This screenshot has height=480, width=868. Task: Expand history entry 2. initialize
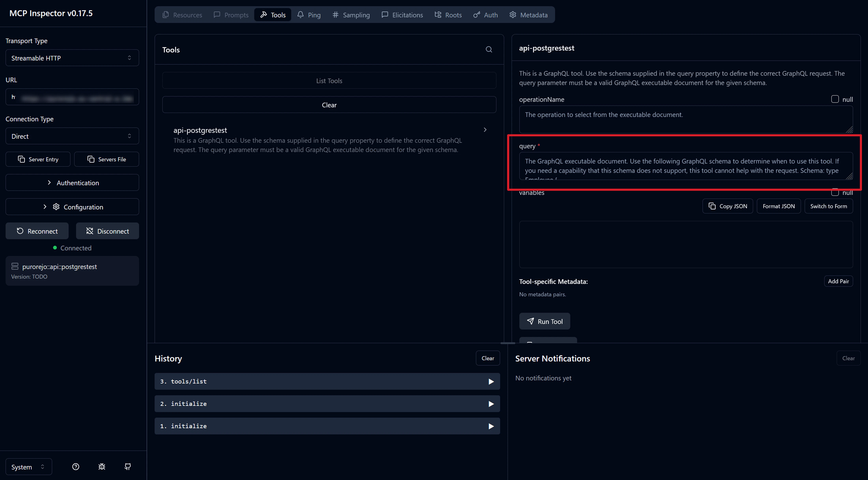click(x=327, y=403)
